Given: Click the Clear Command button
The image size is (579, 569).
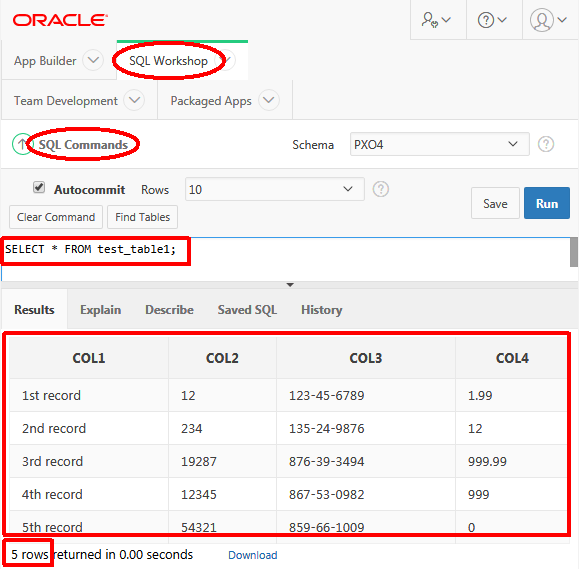Looking at the screenshot, I should (56, 217).
